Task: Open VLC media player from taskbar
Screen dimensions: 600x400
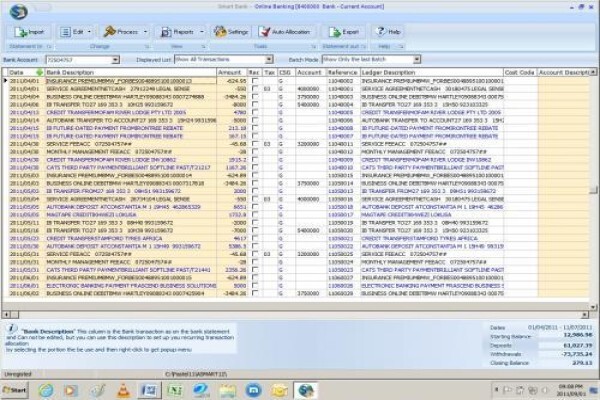Action: [x=123, y=390]
